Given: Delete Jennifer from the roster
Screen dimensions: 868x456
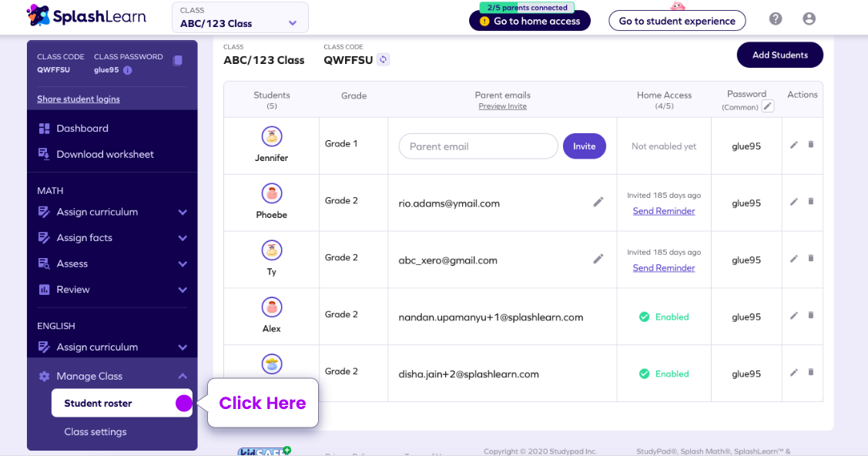Looking at the screenshot, I should click(x=810, y=145).
